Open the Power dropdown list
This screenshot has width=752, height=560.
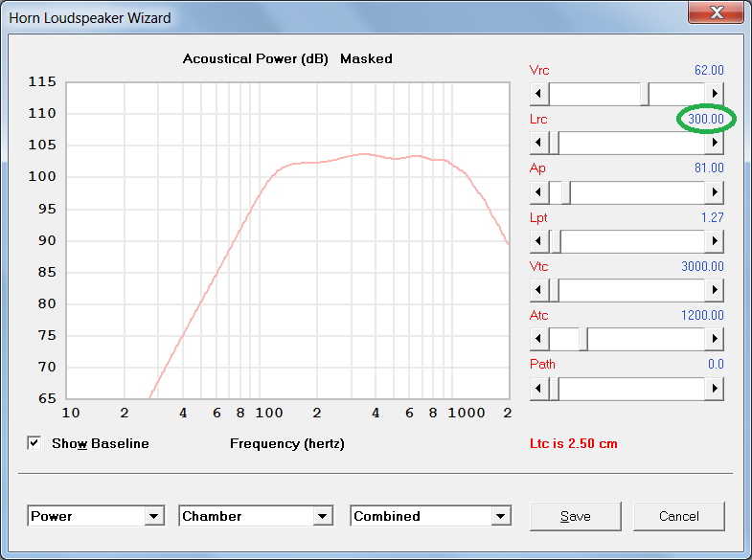click(153, 516)
